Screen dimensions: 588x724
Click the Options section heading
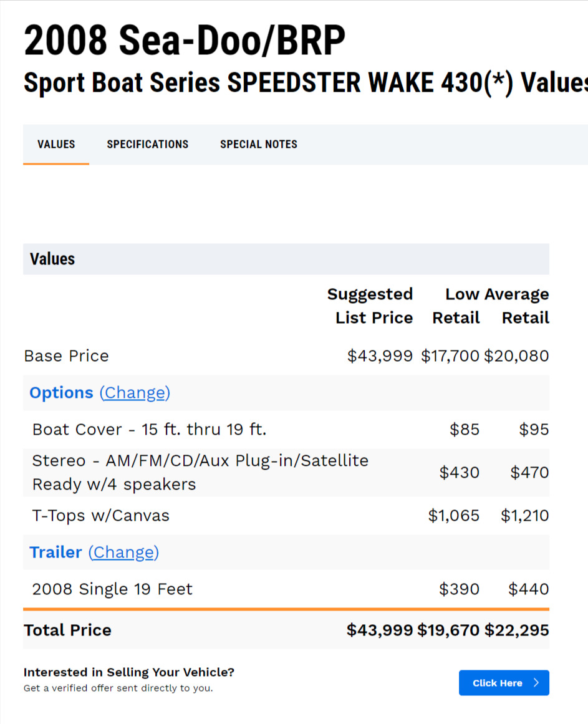point(61,393)
